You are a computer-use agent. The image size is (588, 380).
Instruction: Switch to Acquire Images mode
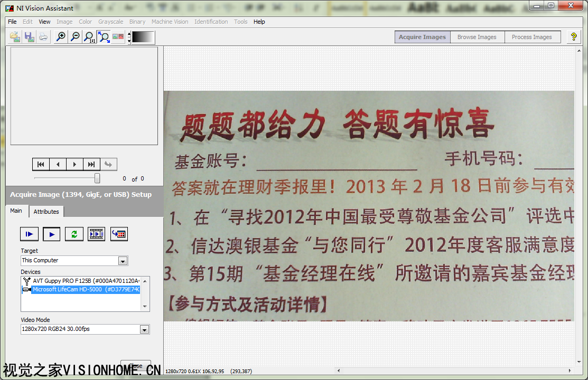point(422,37)
